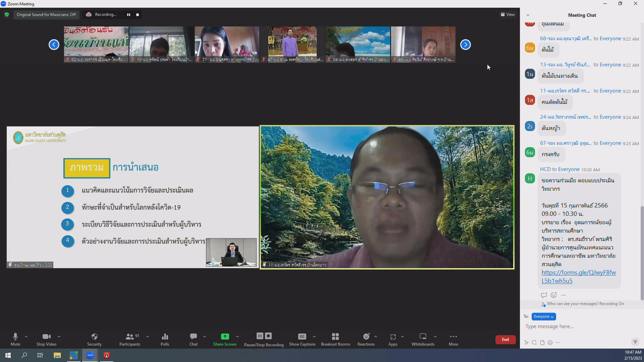Expand the Whiteboards options arrow
Image resolution: width=644 pixels, height=362 pixels.
(x=435, y=336)
